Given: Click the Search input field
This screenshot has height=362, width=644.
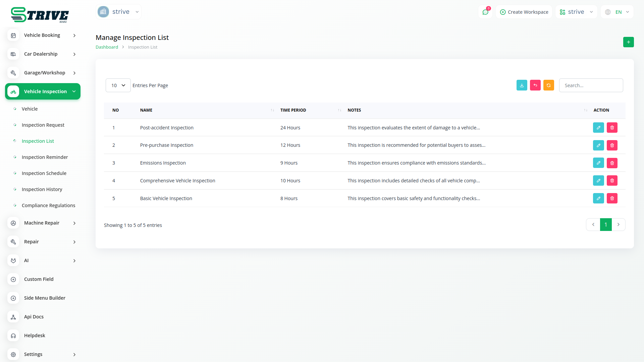Looking at the screenshot, I should pyautogui.click(x=591, y=85).
